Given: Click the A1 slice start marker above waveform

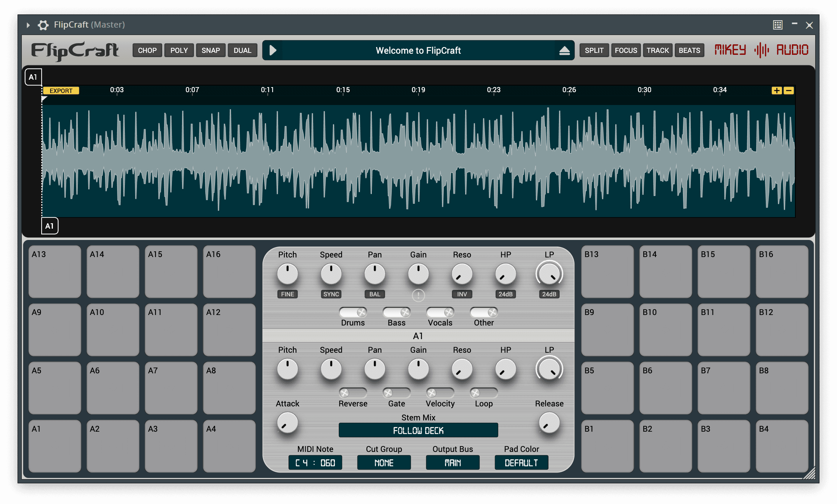Looking at the screenshot, I should [33, 77].
